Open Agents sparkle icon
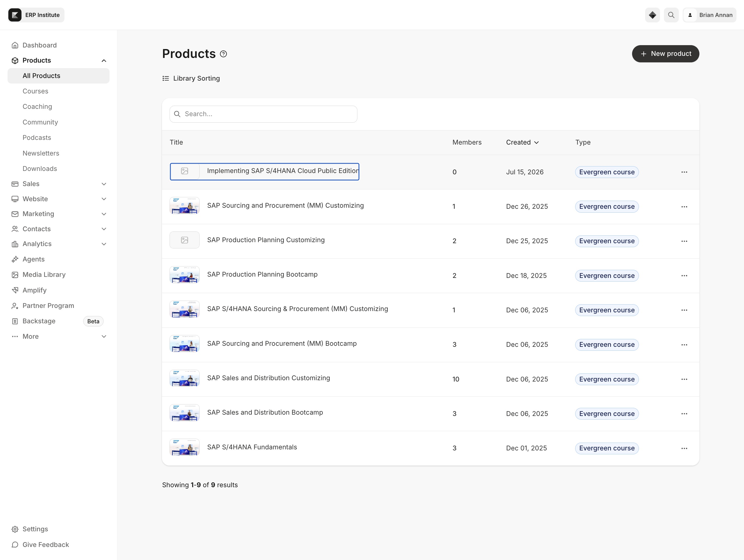 coord(15,259)
